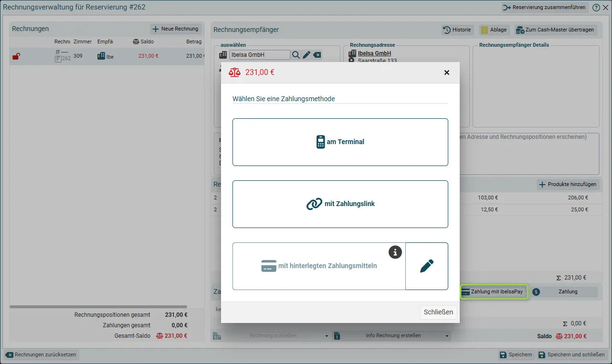Click the red lock icon on invoice row

[x=16, y=56]
